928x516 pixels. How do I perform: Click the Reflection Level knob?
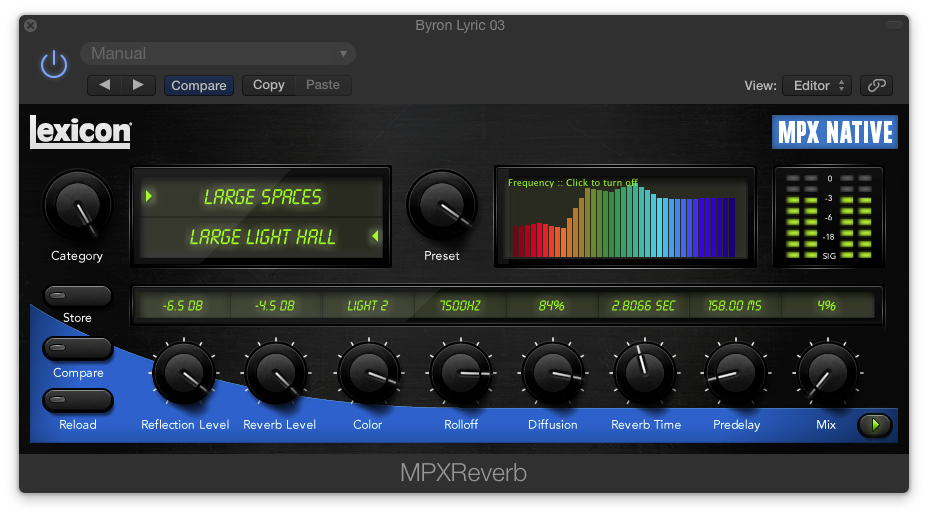pyautogui.click(x=184, y=373)
